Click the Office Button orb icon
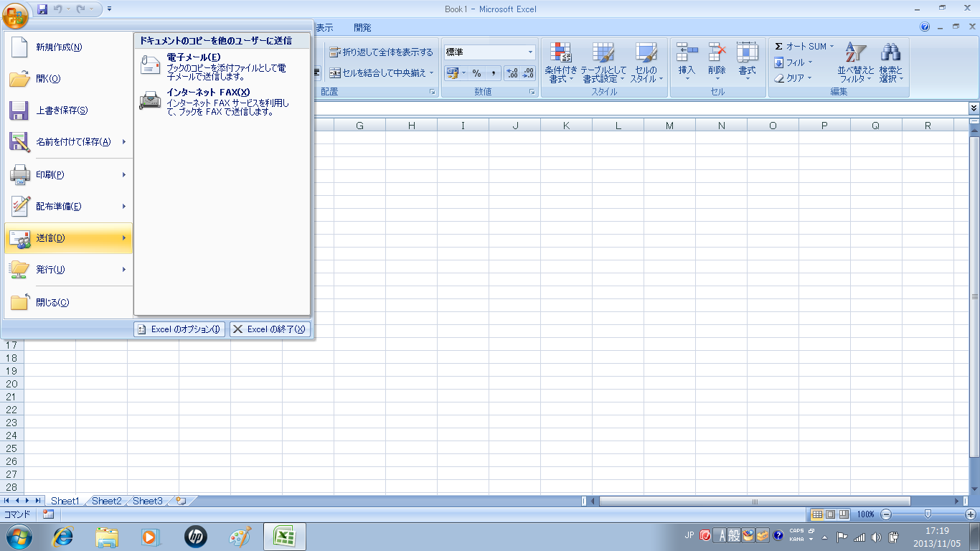 coord(16,14)
